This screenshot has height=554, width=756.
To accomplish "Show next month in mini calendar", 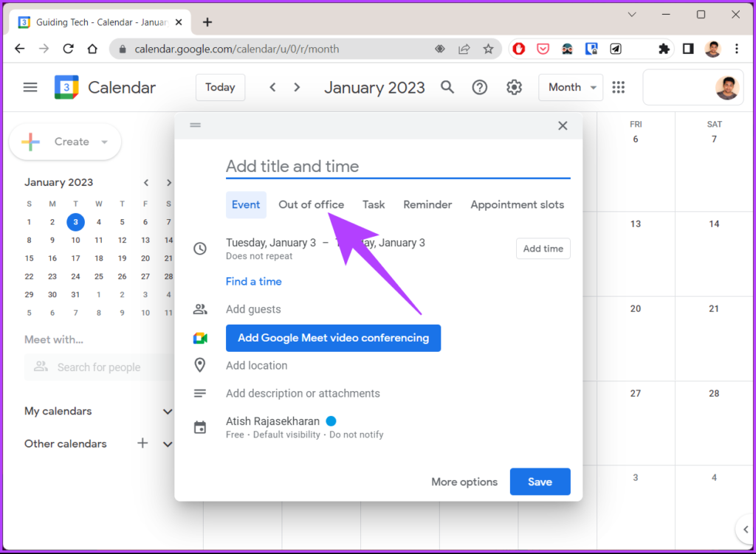I will (x=169, y=183).
